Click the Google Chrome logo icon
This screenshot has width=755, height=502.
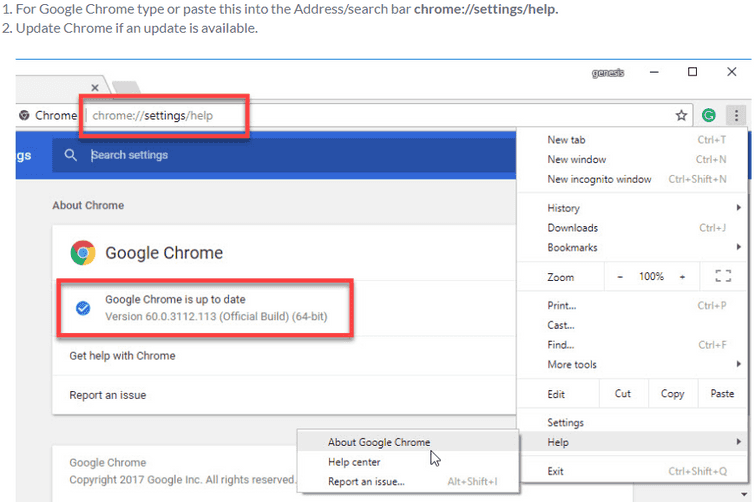[x=83, y=253]
